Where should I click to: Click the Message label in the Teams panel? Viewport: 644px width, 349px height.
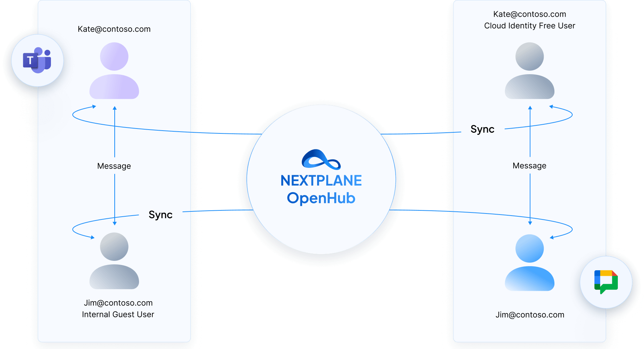114,166
